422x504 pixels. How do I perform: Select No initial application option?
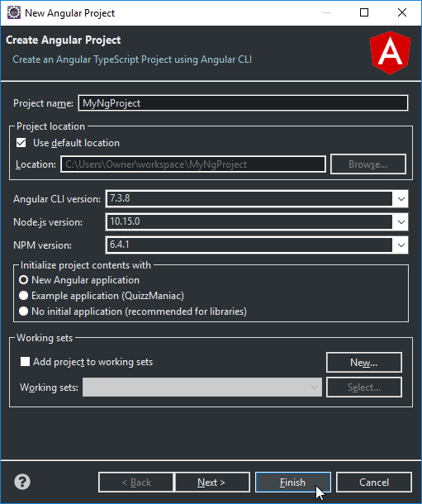pos(23,311)
